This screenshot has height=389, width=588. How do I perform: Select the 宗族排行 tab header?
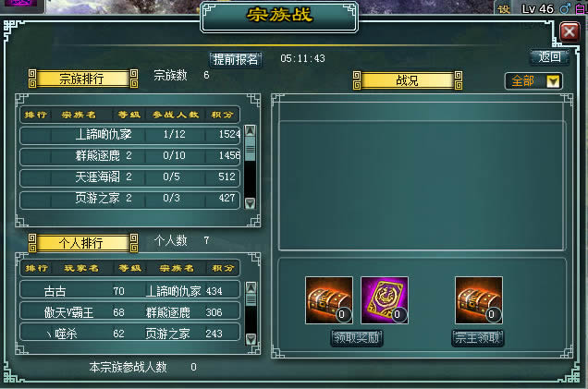pos(83,79)
